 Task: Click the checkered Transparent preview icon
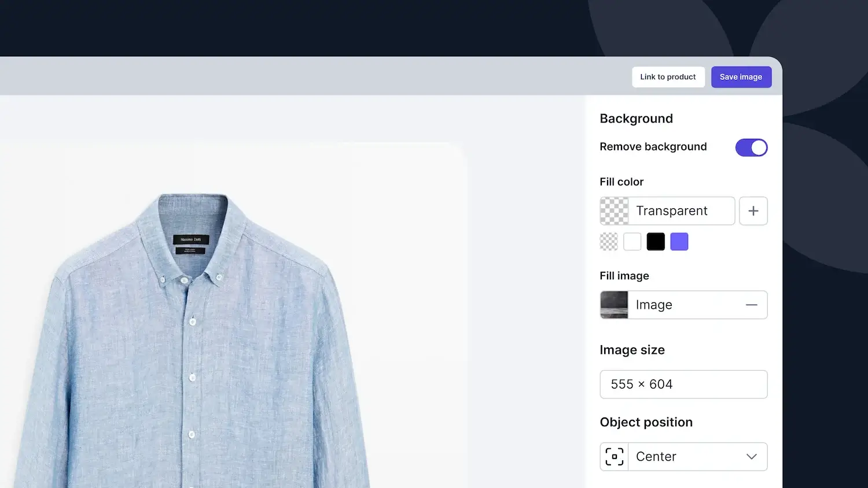coord(614,211)
